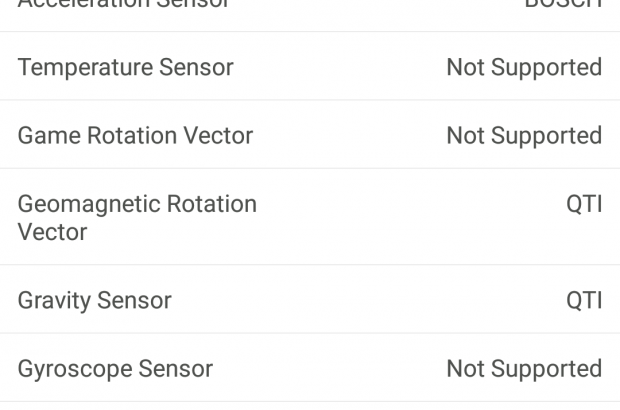Click the word Vector on Geomagnetic's second line
Image resolution: width=620 pixels, height=410 pixels.
pos(52,232)
